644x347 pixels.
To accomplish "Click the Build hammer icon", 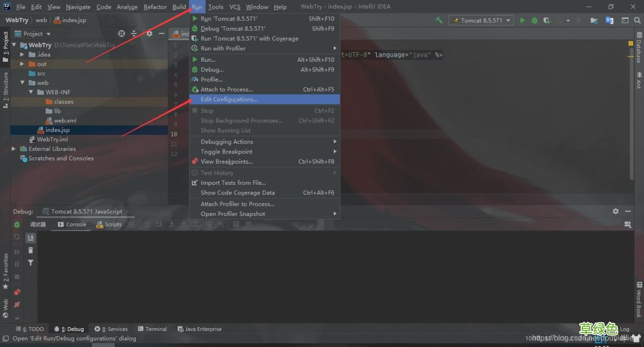I will coord(439,20).
